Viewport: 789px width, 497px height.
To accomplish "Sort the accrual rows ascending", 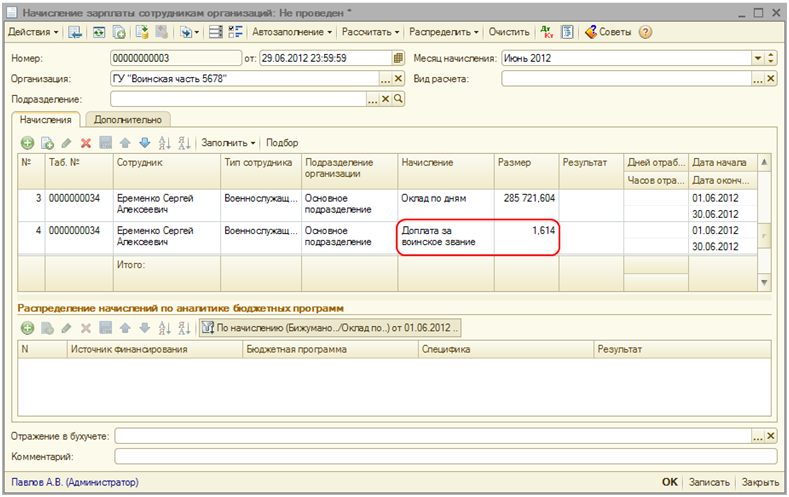I will click(164, 143).
